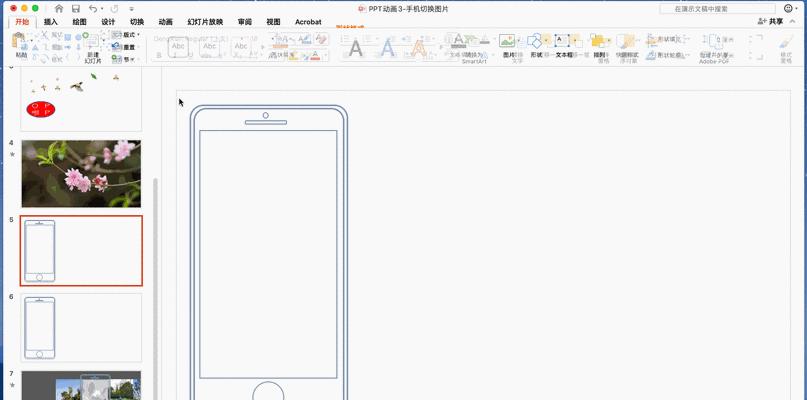The image size is (807, 400).
Task: Open the smiley feedback icon
Action: (788, 8)
